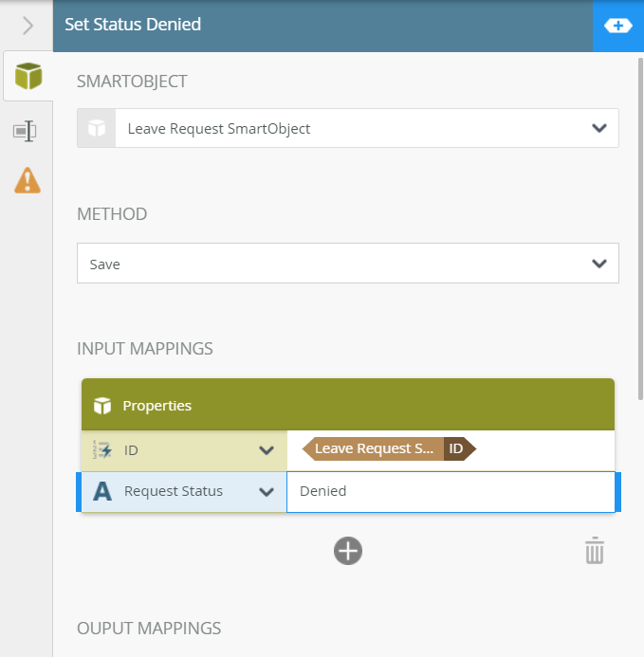Click the ID autonumber type icon
The image size is (644, 657).
[101, 450]
